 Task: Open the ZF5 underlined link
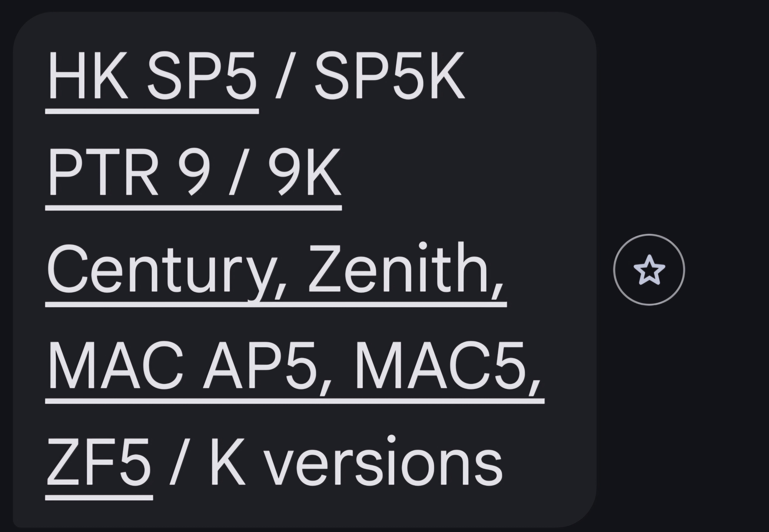tap(99, 462)
